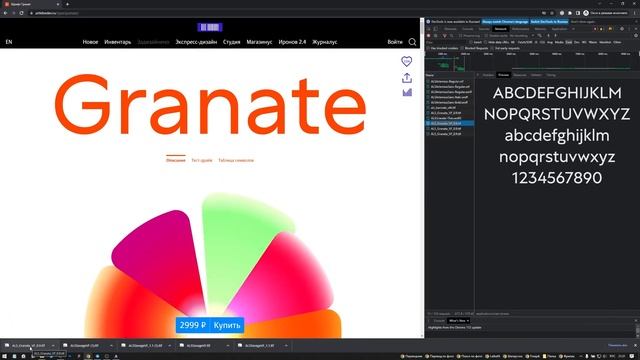
Task: Expand options arrow for third download item
Action: click(x=169, y=346)
